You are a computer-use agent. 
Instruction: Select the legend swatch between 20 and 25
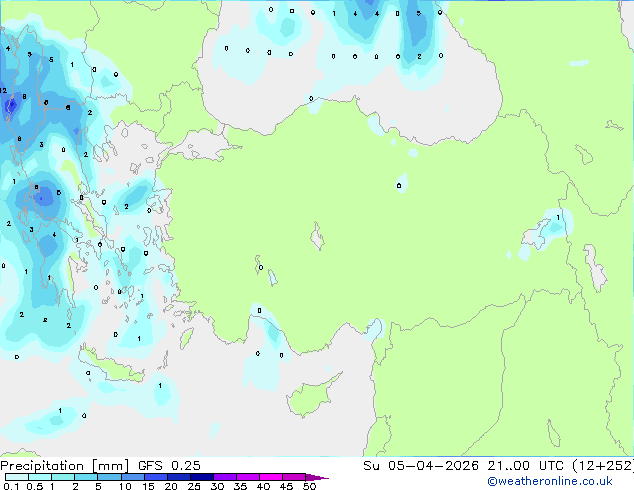[179, 477]
